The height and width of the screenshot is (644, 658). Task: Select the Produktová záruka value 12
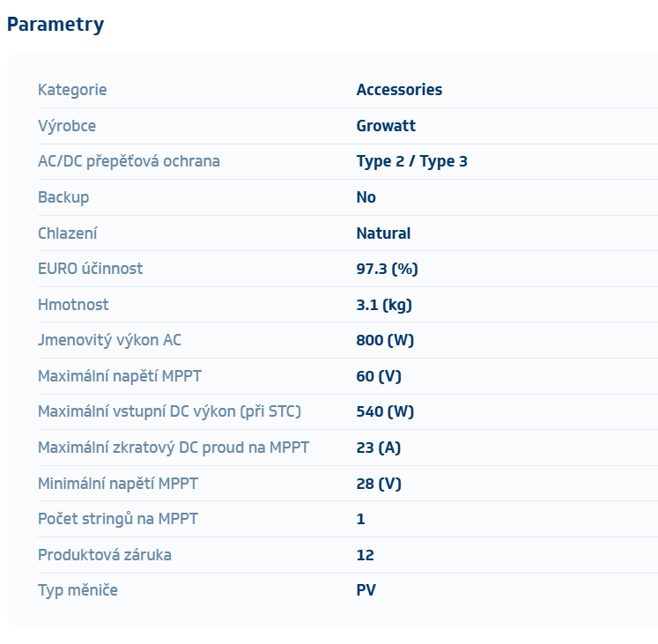(x=366, y=555)
